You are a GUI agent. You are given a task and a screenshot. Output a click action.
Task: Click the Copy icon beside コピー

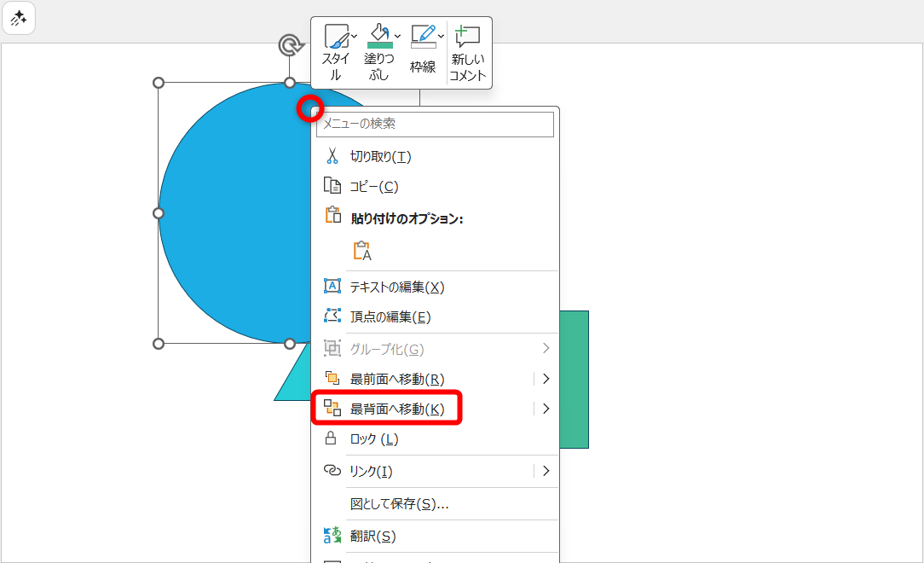pos(332,185)
